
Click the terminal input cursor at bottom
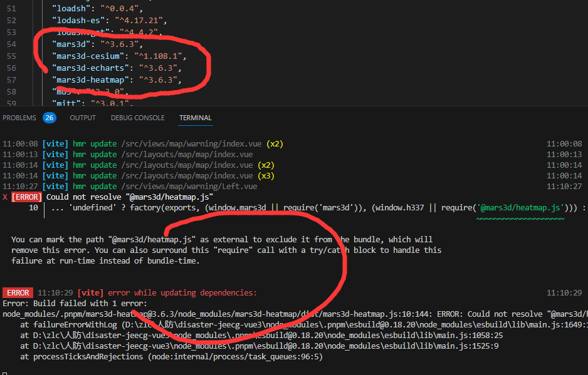5,372
